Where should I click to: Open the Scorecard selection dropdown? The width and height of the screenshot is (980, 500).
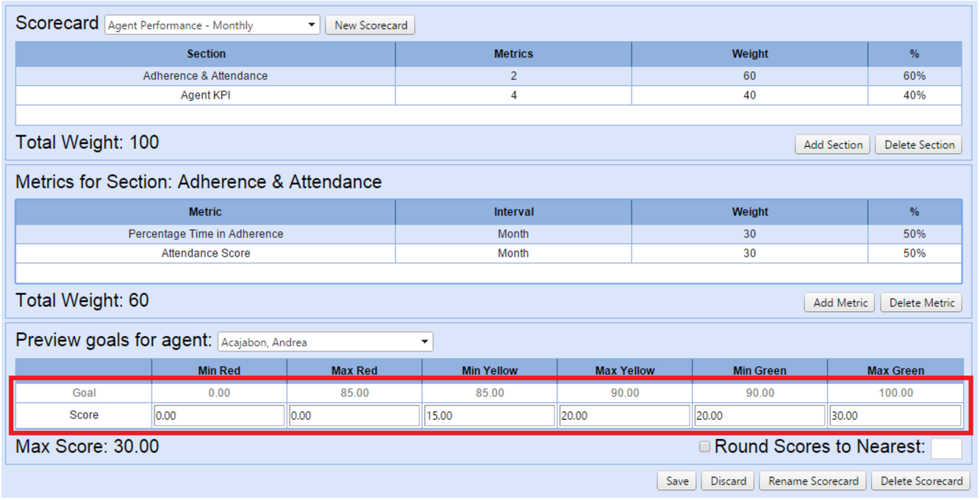tap(212, 25)
